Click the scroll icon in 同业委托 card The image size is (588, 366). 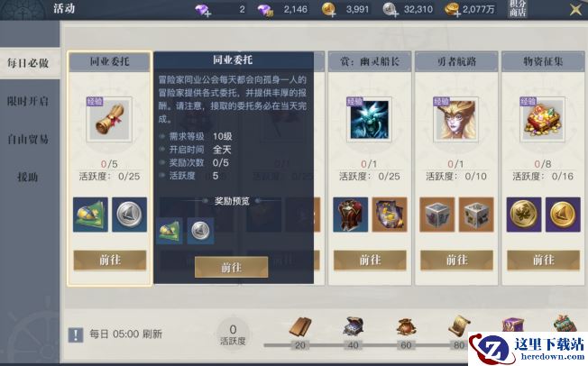(x=109, y=119)
